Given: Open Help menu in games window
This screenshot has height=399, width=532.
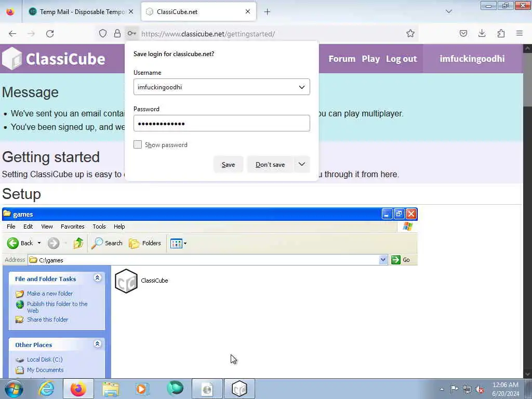Looking at the screenshot, I should (119, 227).
